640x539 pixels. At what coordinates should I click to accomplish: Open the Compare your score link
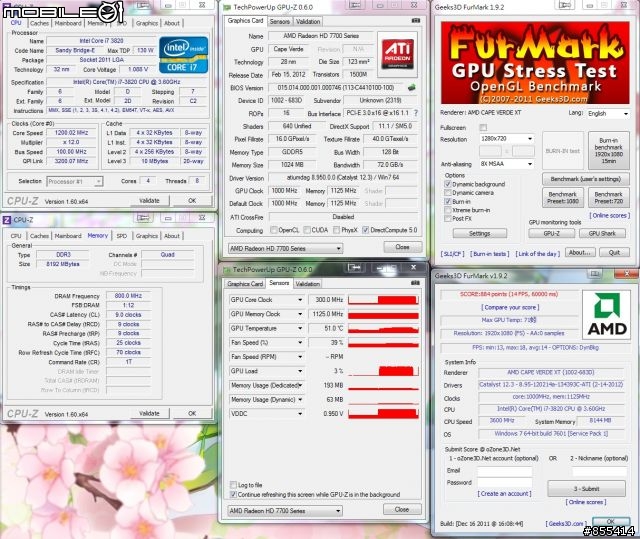coord(510,308)
